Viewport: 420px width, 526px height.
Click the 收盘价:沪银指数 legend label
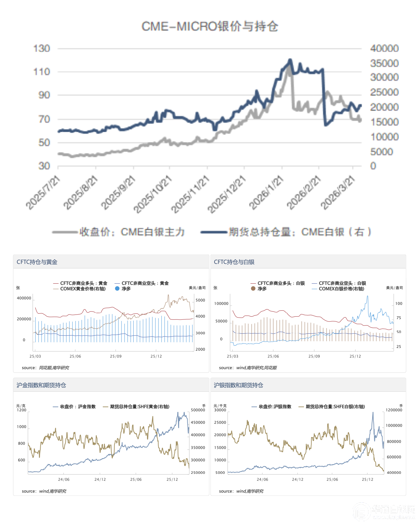(x=275, y=407)
